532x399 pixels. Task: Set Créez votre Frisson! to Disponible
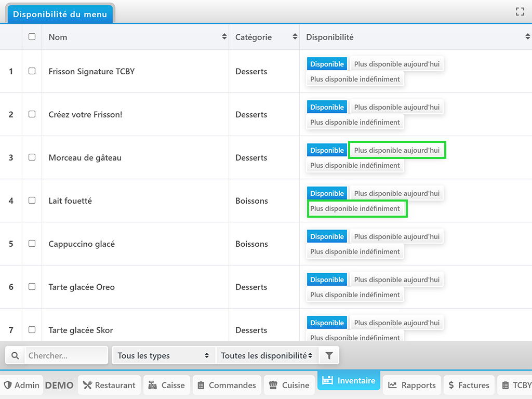coord(327,107)
